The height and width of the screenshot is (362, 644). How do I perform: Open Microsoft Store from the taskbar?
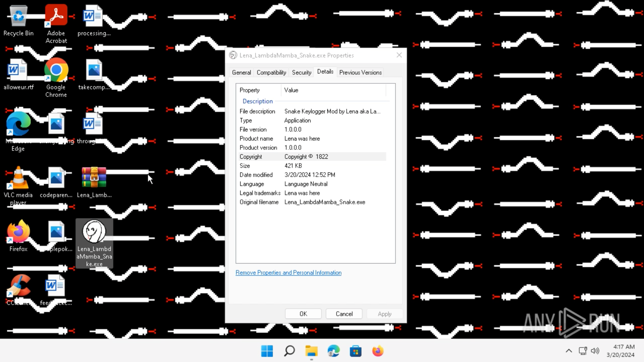(355, 351)
